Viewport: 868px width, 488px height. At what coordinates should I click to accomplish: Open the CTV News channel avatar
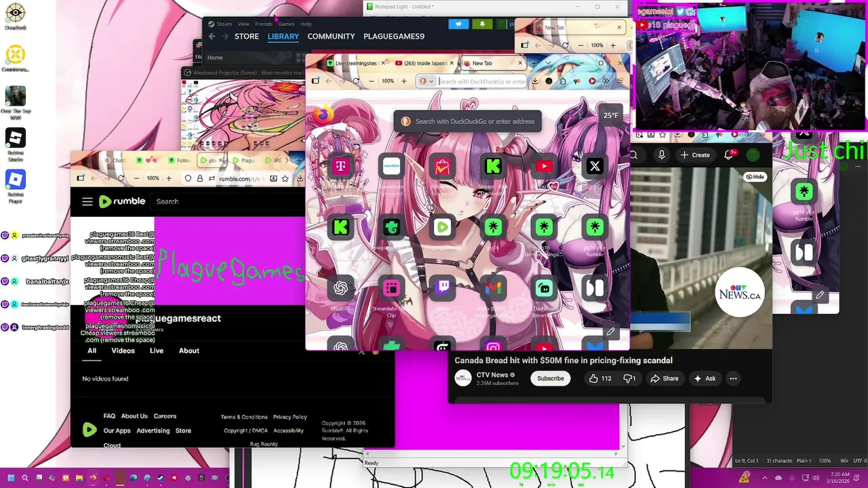tap(463, 379)
